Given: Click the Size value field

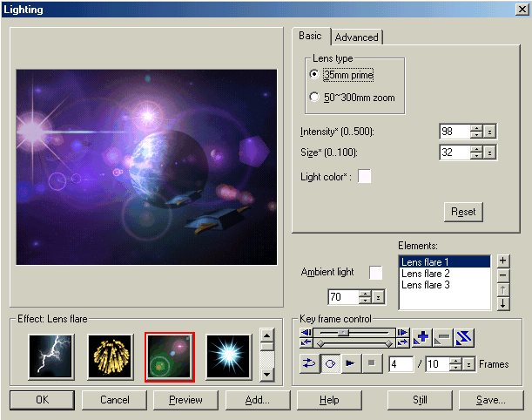Looking at the screenshot, I should pyautogui.click(x=455, y=152).
